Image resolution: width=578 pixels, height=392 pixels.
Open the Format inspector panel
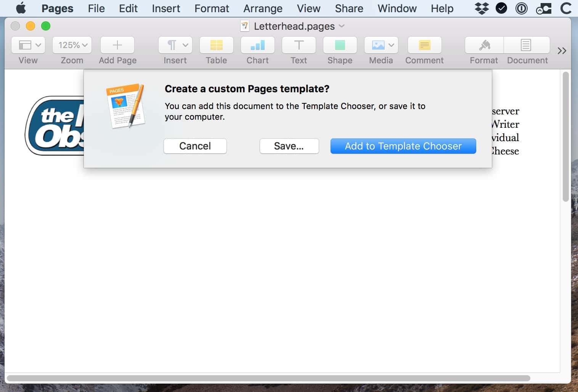(484, 45)
